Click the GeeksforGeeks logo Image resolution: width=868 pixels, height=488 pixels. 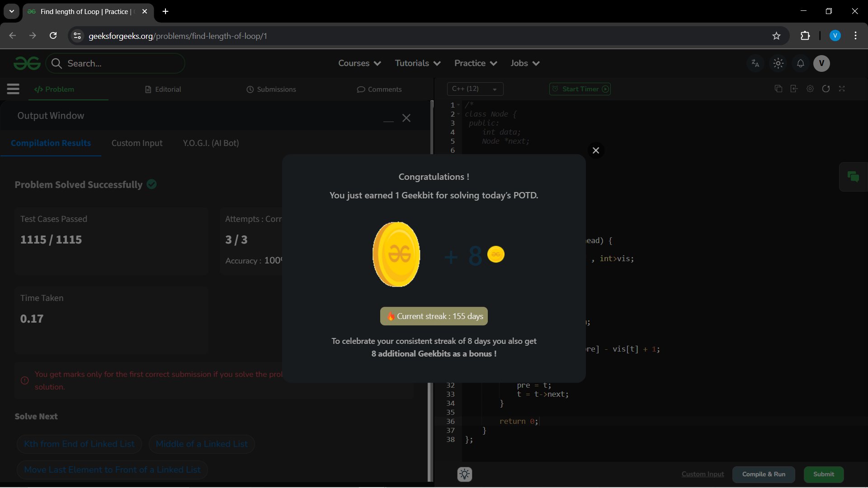pyautogui.click(x=27, y=63)
